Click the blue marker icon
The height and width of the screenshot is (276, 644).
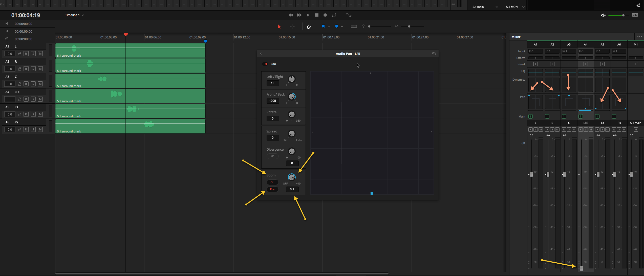pos(336,26)
